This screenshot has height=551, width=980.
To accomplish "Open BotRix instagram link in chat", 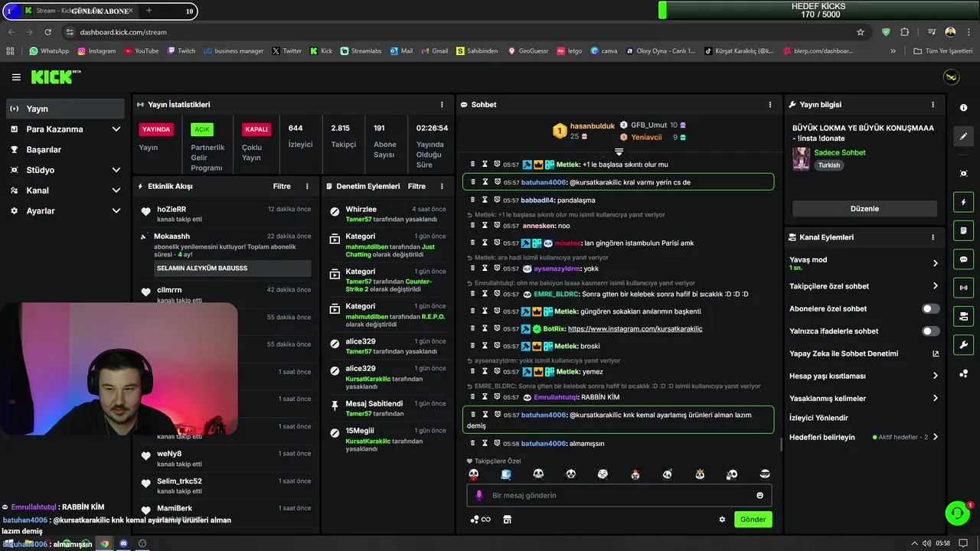I will (x=635, y=328).
